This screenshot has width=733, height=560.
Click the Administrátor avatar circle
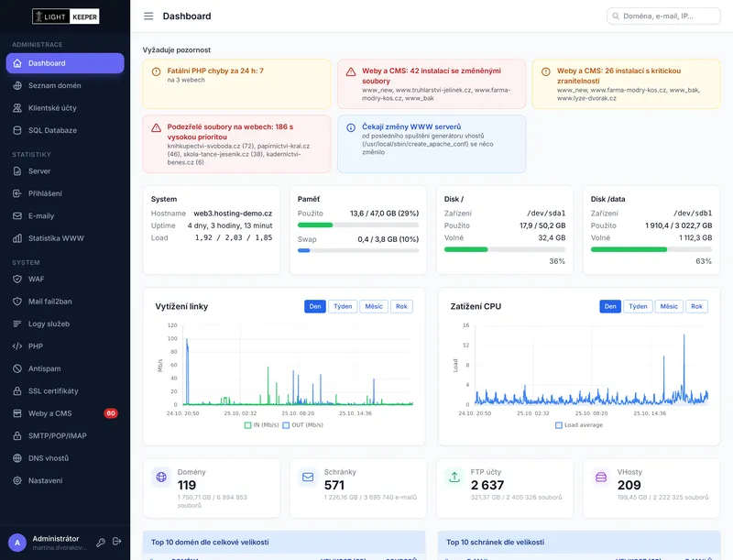coord(17,543)
